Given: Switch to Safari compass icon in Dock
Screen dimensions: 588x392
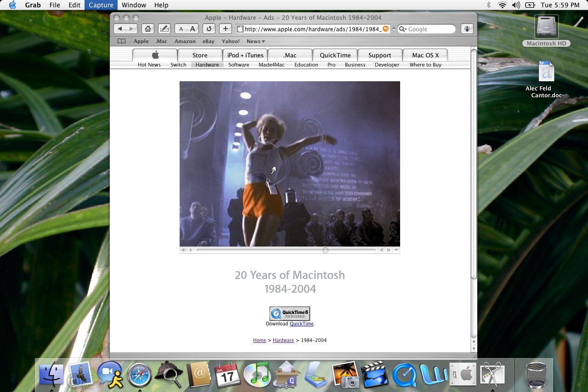Looking at the screenshot, I should (x=140, y=375).
